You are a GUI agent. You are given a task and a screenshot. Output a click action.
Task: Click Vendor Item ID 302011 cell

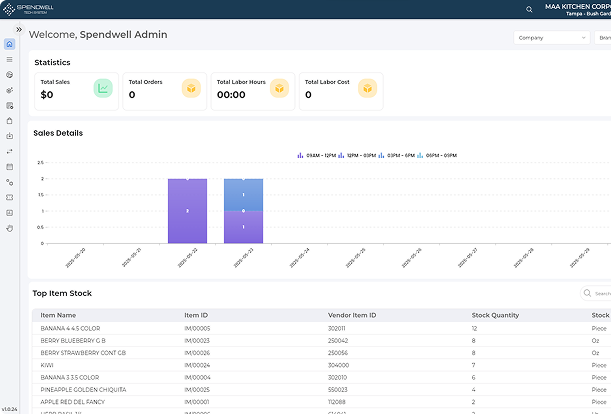(x=337, y=328)
